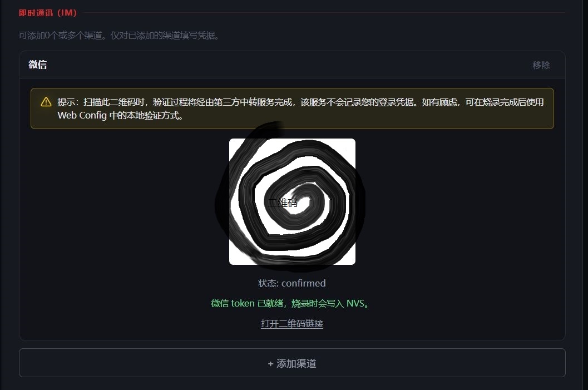This screenshot has height=390, width=588.
Task: Click the 微信 channel header title
Action: [37, 65]
